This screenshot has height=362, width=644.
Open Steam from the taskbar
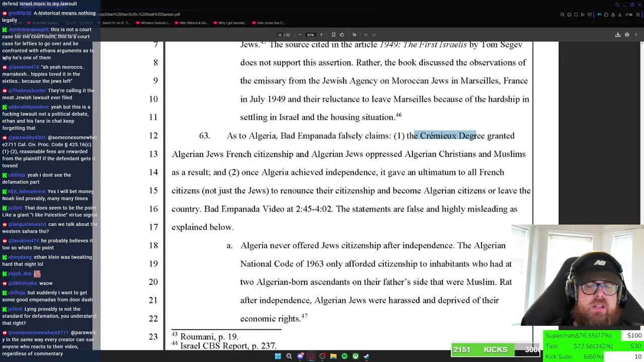366,356
